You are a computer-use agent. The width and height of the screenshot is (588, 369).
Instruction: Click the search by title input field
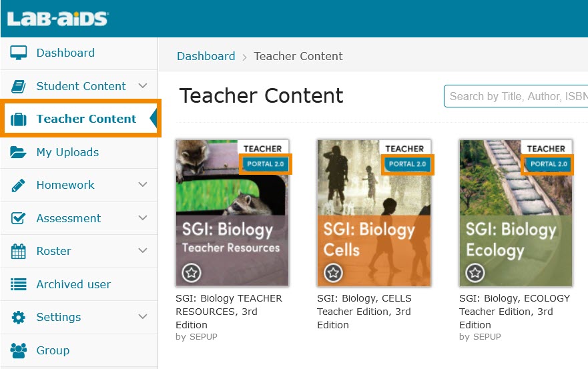pyautogui.click(x=517, y=96)
